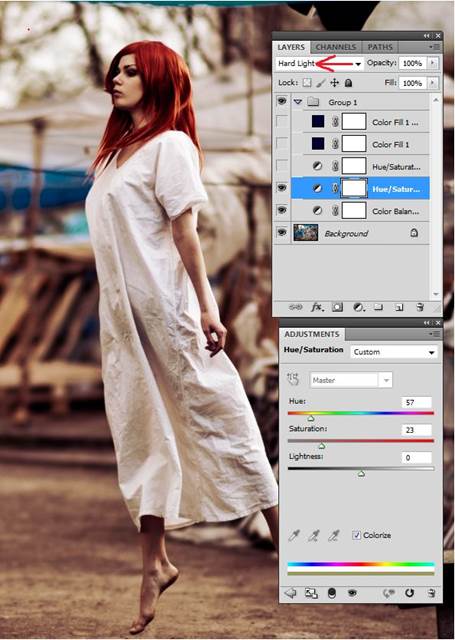Toggle adjustment layer visibility eye in Adjustments footer
Image resolution: width=455 pixels, height=640 pixels.
click(x=352, y=593)
